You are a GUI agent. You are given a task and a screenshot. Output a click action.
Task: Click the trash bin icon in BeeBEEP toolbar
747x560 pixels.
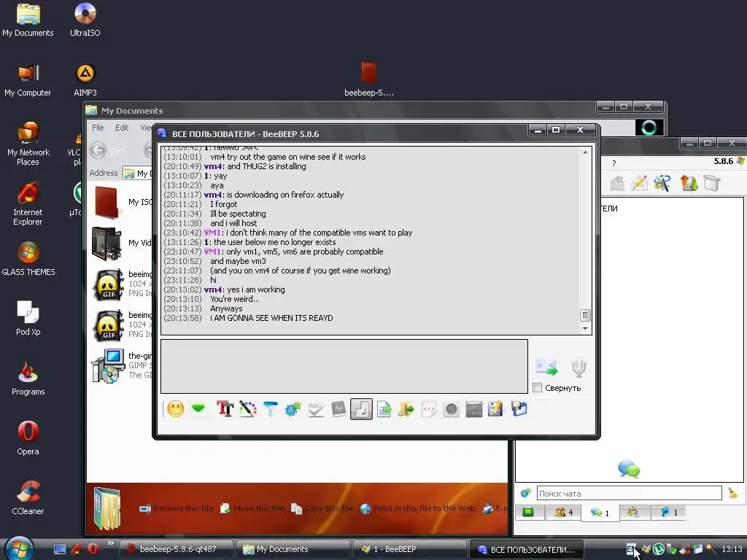click(712, 183)
